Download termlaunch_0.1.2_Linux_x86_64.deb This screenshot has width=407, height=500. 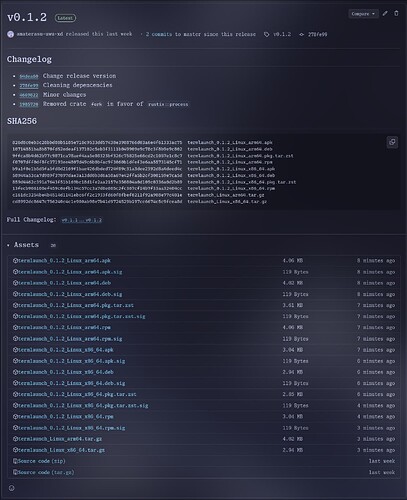(66, 372)
